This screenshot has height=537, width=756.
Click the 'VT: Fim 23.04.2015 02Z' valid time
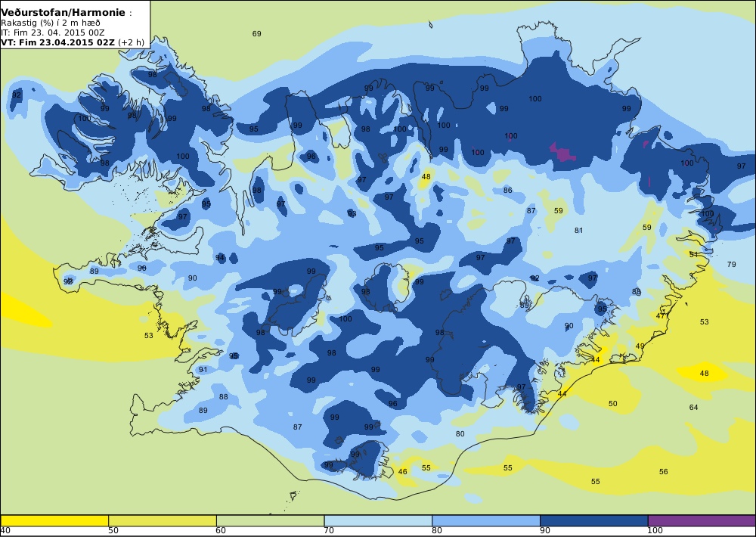point(58,42)
